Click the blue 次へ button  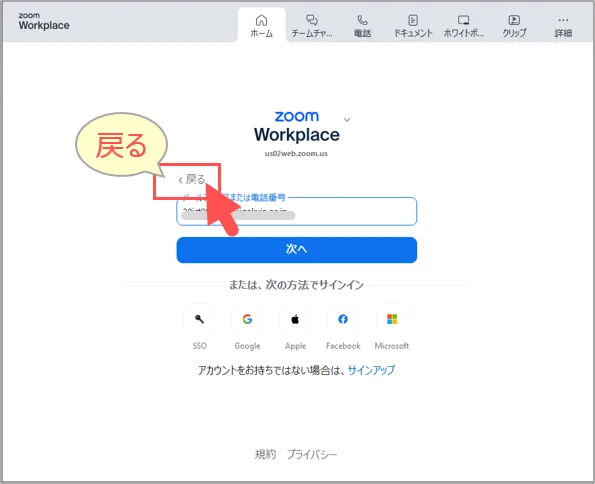[x=297, y=249]
